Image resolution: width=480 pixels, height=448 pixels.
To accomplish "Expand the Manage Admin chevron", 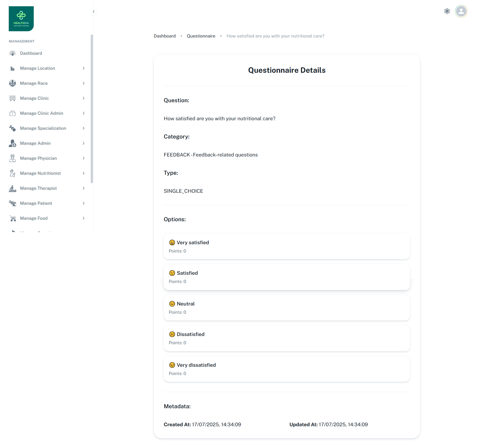I will click(83, 143).
